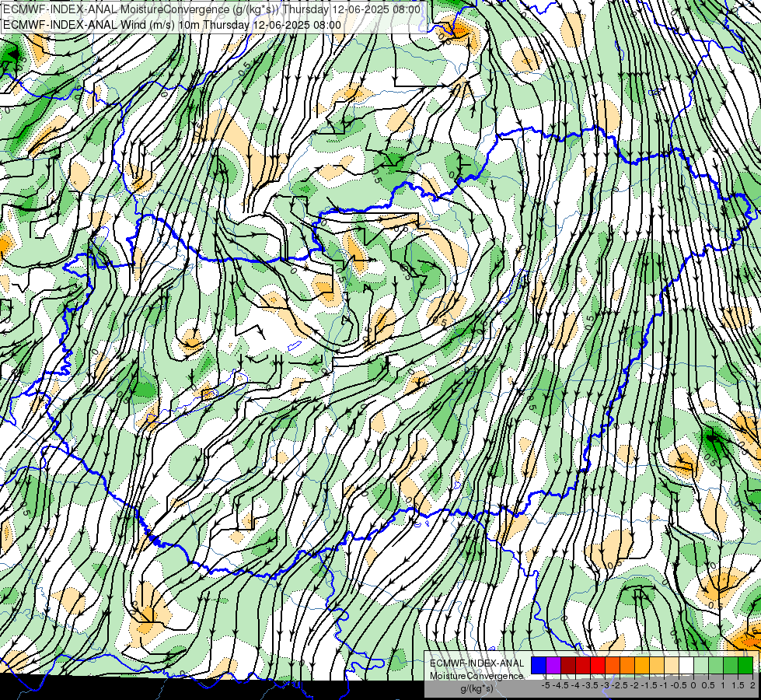
Task: Pick the legend swatch between -3 and -2.5
Action: tap(613, 665)
